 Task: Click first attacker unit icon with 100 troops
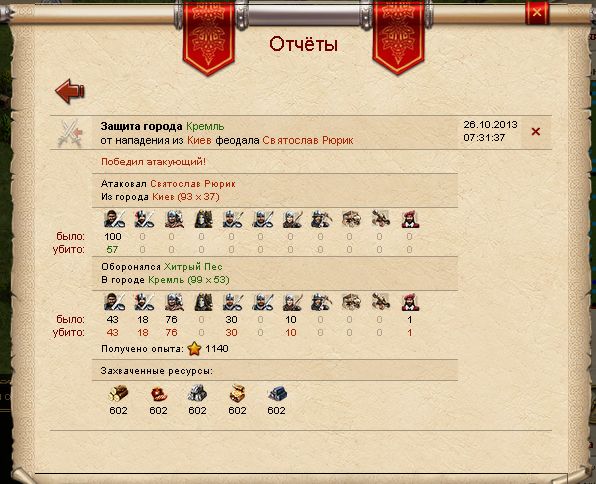tap(114, 219)
